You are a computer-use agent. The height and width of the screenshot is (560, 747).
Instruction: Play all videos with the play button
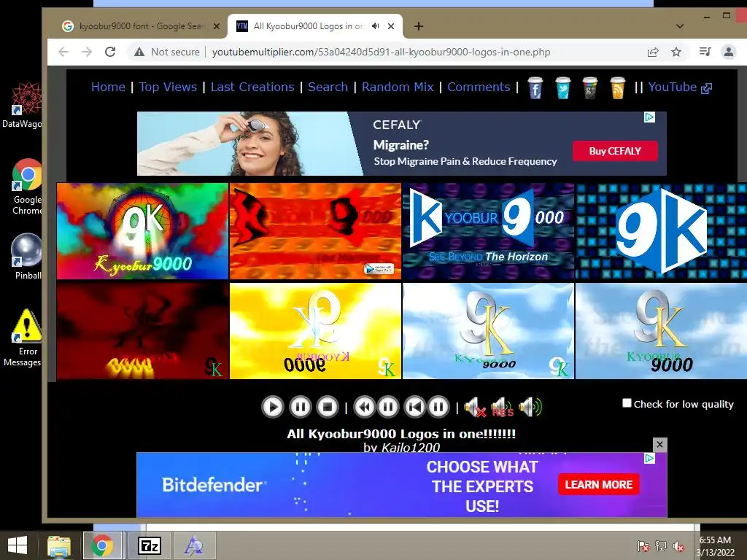[273, 407]
